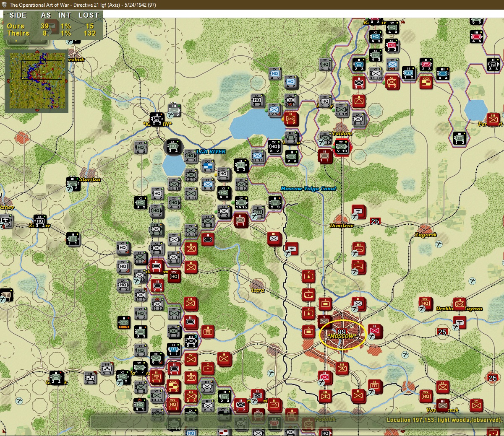504x436 pixels.
Task: Click the Istra town label
Action: point(258,290)
